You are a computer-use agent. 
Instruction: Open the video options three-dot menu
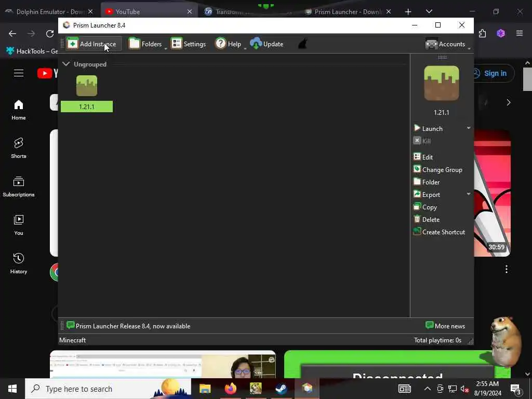click(x=506, y=269)
